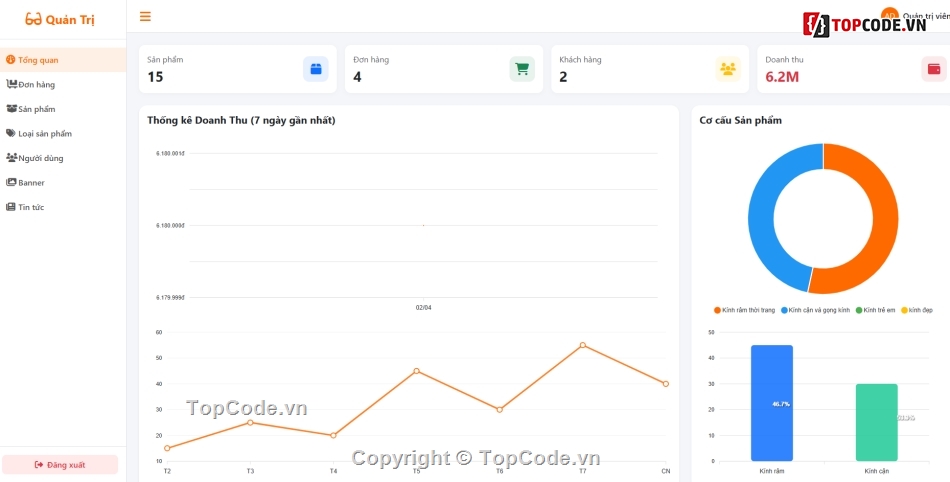Click the blue box icon in Sản phẩm card
950x482 pixels.
316,69
